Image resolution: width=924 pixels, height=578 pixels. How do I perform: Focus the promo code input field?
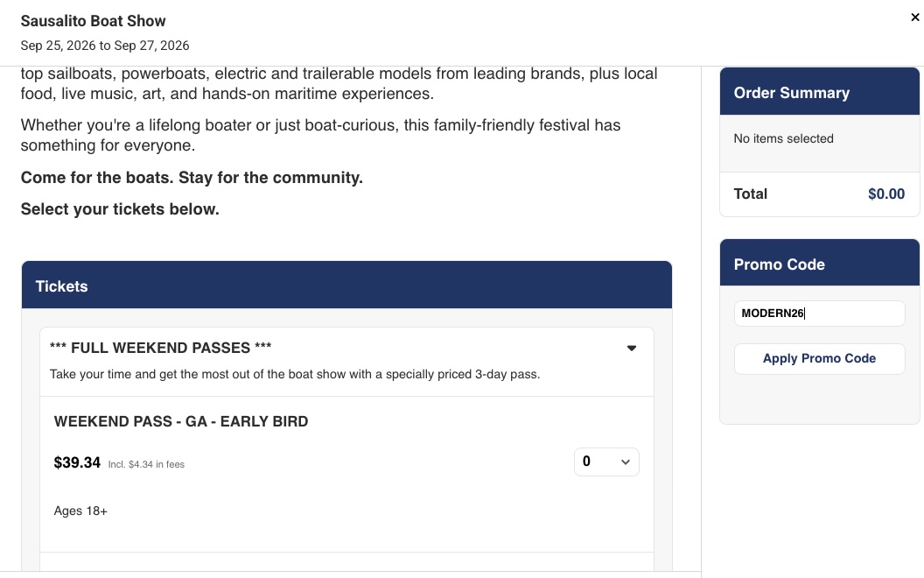point(819,314)
